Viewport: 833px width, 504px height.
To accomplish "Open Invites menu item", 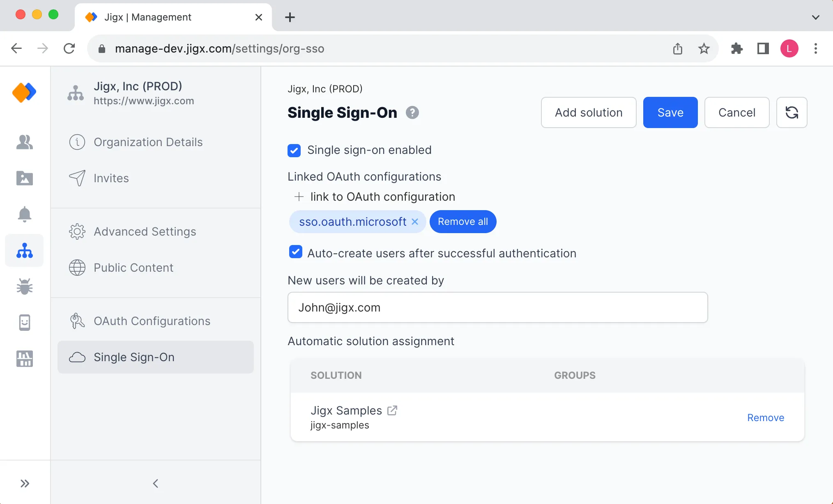I will tap(156, 178).
